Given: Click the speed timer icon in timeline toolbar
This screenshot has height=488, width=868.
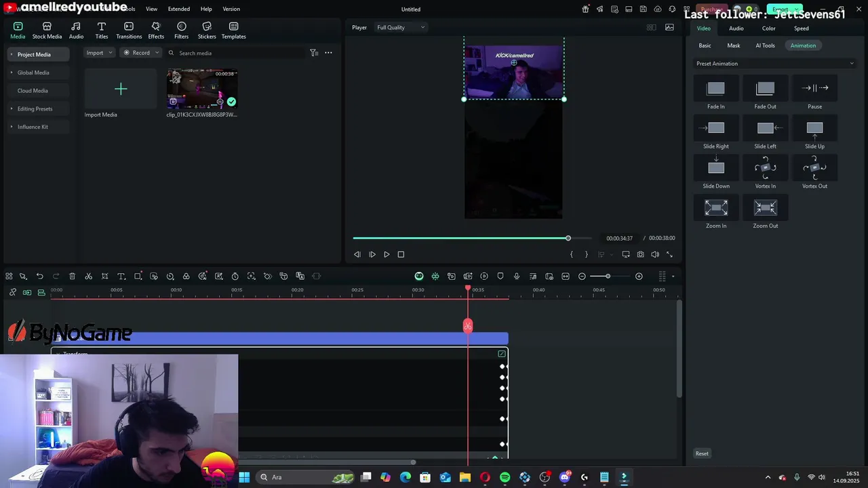Looking at the screenshot, I should pos(235,276).
